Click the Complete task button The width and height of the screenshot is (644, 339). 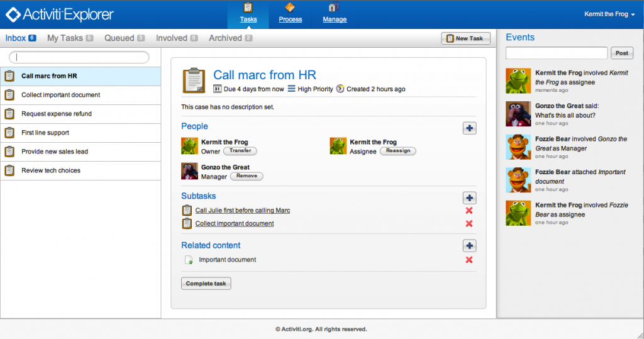tap(206, 284)
